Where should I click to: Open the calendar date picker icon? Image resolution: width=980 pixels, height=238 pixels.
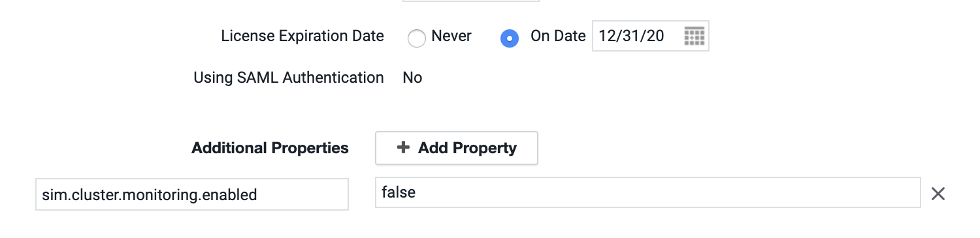[x=694, y=37]
